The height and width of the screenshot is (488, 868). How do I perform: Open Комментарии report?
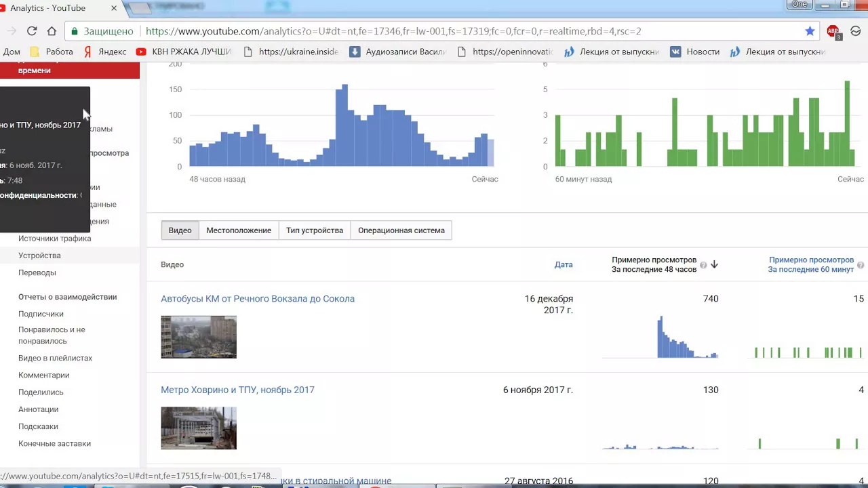point(43,375)
